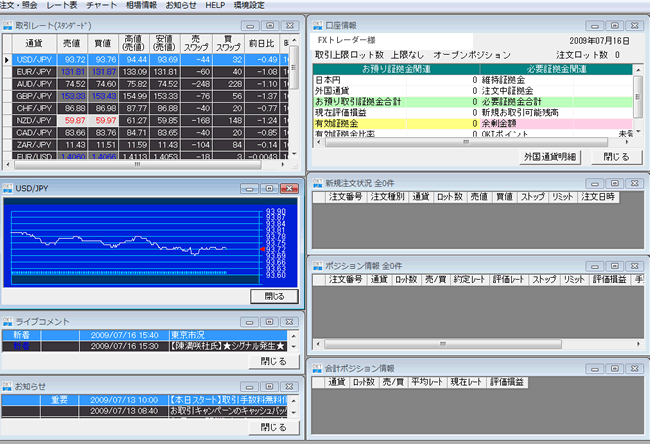The height and width of the screenshot is (444, 650).
Task: Click the red price marker on the chart
Action: click(262, 249)
